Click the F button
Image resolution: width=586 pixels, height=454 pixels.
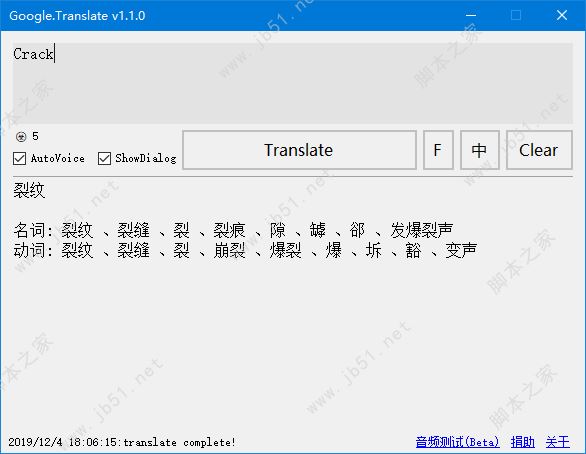438,150
